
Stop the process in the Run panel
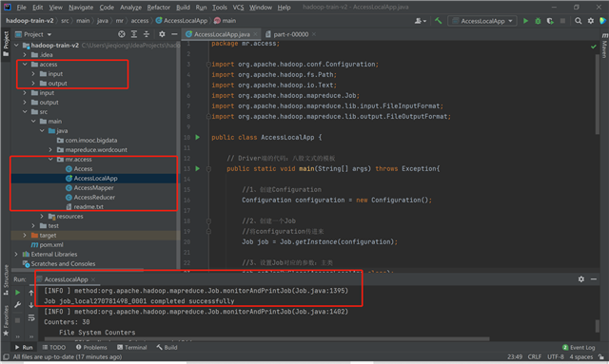pos(17,320)
